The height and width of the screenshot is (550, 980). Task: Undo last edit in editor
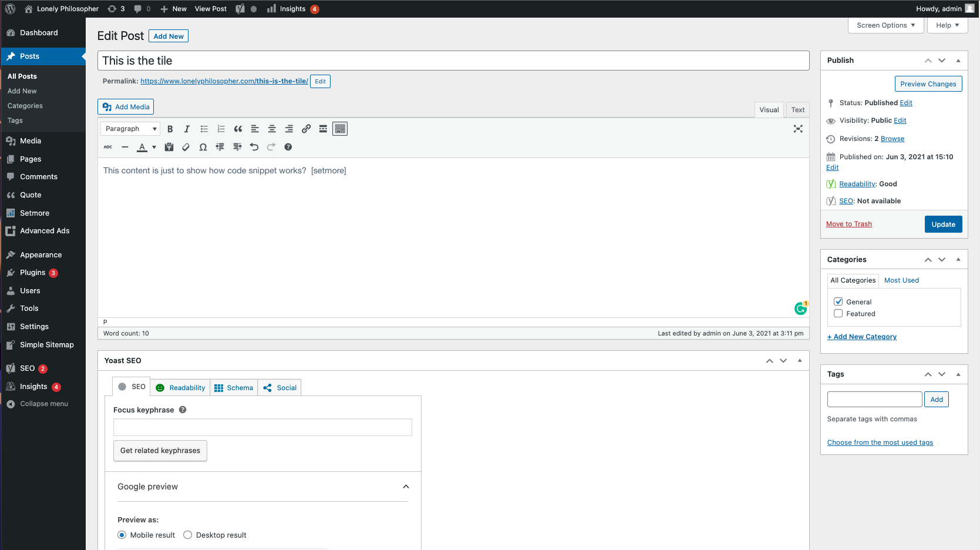click(x=254, y=147)
